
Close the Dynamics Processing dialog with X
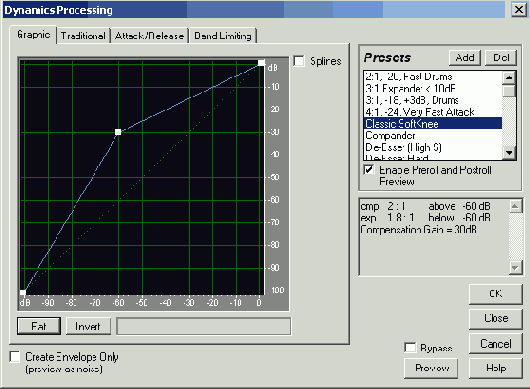(x=519, y=9)
